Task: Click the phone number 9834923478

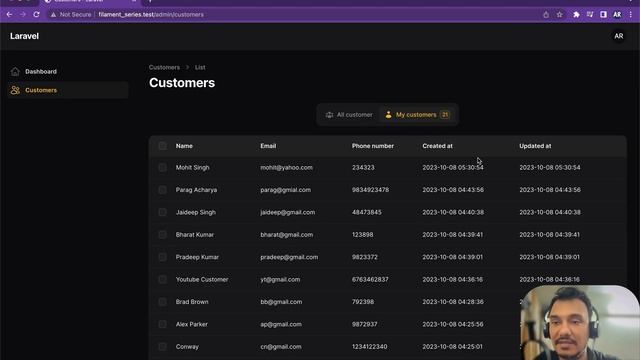Action: (370, 190)
